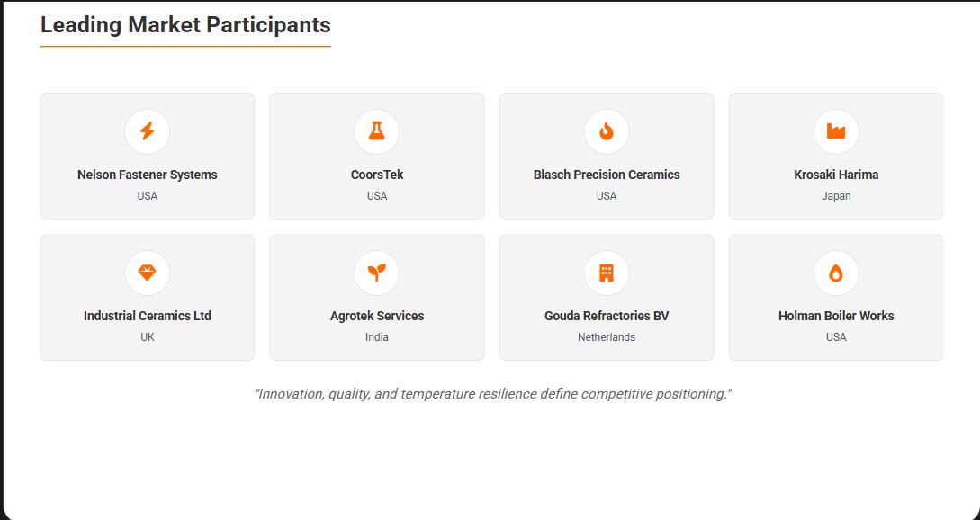Click the Industrial Ceramics Ltd title text
Viewport: 980px width, 520px height.
(148, 316)
